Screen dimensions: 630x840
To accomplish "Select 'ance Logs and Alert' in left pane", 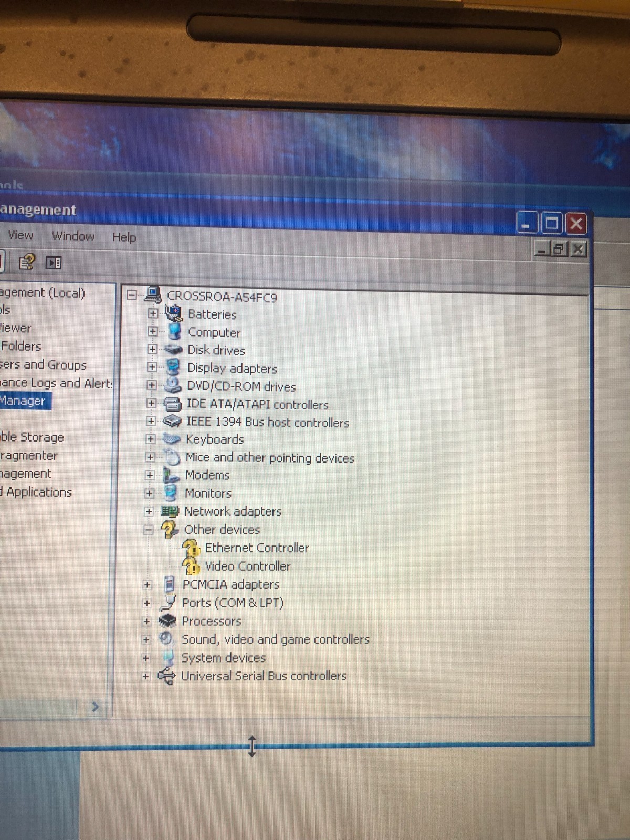I will [56, 383].
